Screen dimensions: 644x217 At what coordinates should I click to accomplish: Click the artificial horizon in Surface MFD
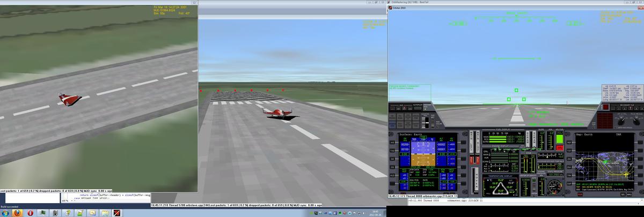click(423, 154)
